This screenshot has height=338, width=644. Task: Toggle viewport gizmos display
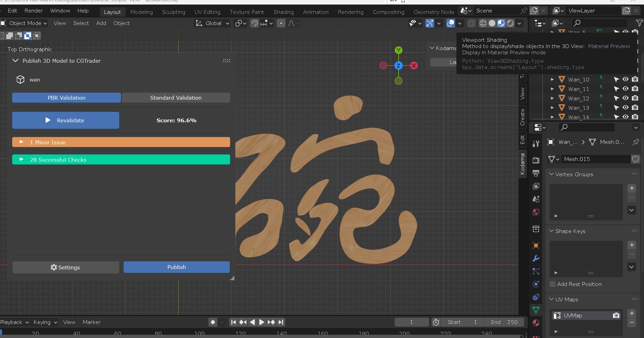pos(430,23)
